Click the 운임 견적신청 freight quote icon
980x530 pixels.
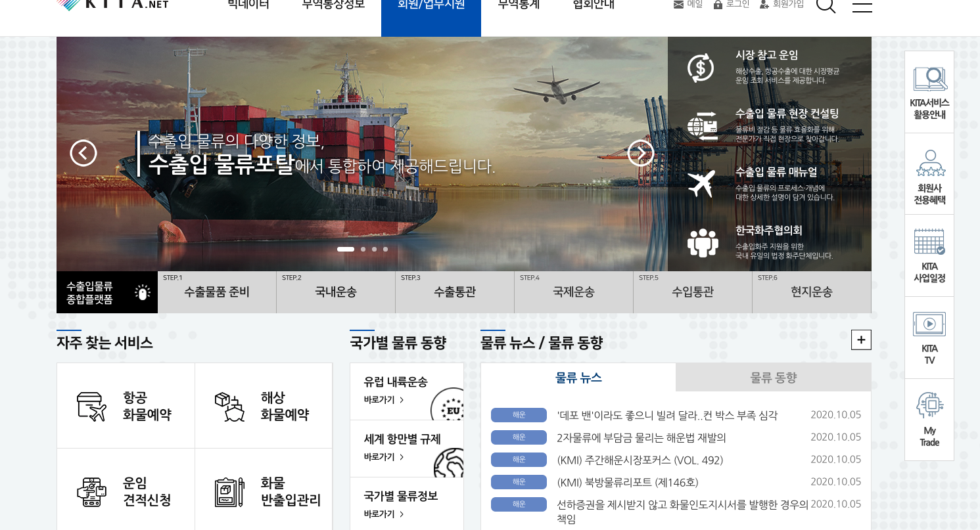click(91, 492)
